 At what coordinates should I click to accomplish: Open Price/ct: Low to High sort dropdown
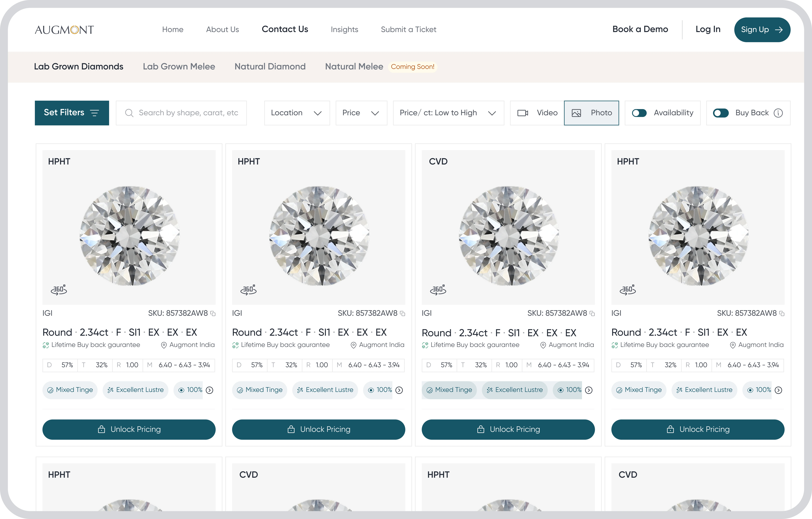point(448,113)
